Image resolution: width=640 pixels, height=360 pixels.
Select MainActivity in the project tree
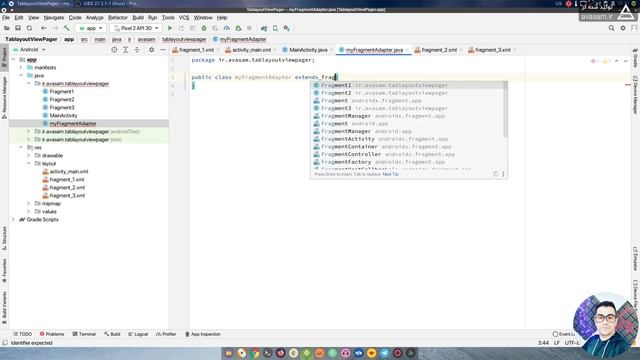63,116
